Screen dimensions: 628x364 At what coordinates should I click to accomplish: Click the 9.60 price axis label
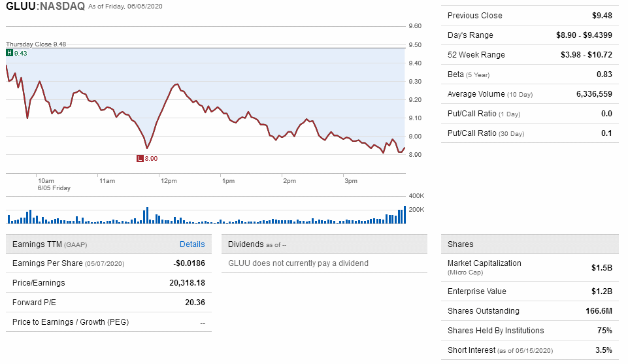[415, 26]
